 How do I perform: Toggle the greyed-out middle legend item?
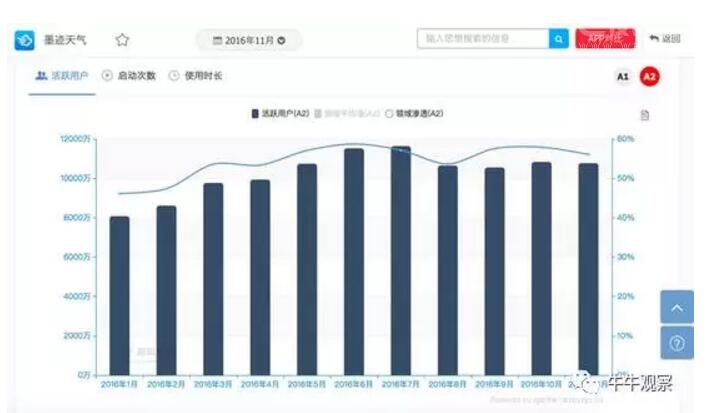[347, 114]
